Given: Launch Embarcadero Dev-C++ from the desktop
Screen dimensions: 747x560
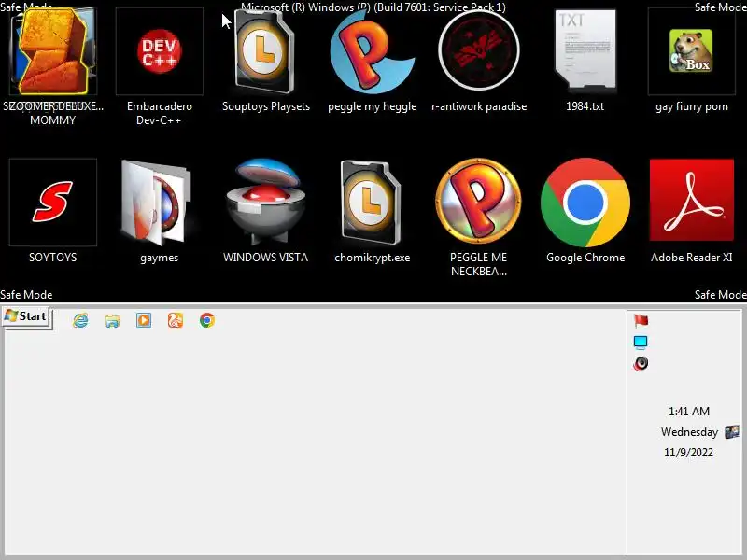Looking at the screenshot, I should click(159, 51).
